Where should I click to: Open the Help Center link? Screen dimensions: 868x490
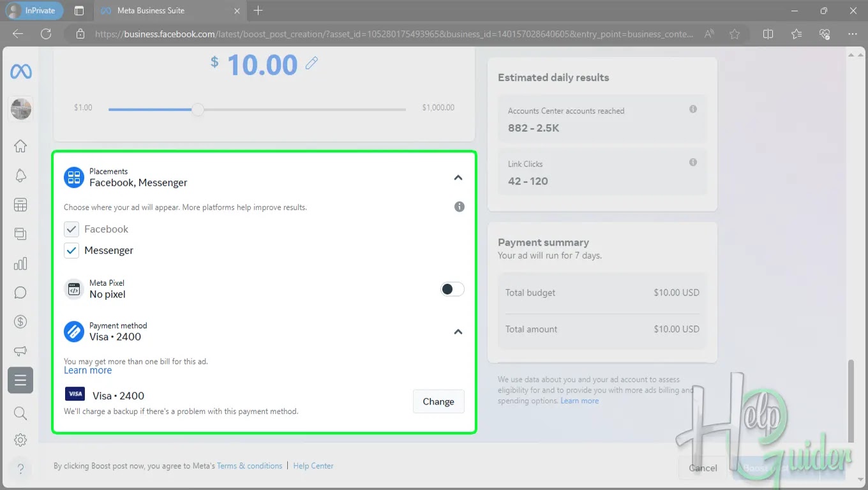pos(313,466)
